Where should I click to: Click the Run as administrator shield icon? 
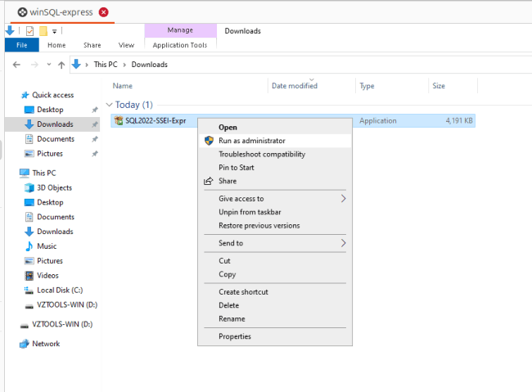coord(210,141)
